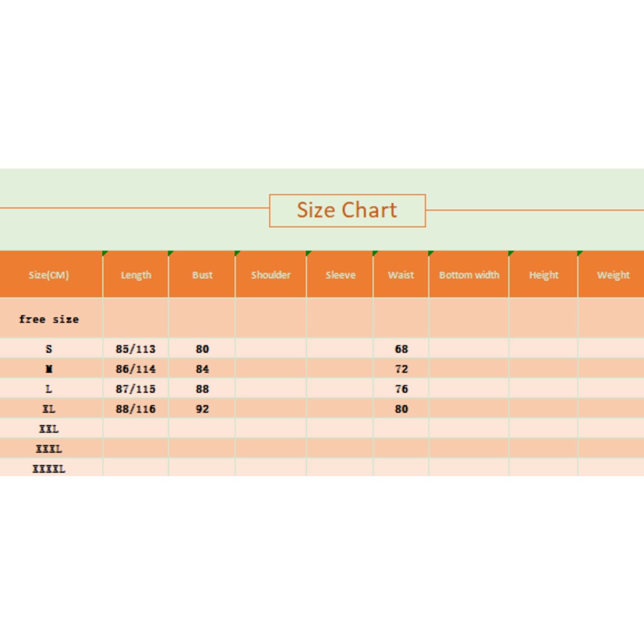Click the XXXXL size row label
This screenshot has height=644, width=644.
pos(49,469)
